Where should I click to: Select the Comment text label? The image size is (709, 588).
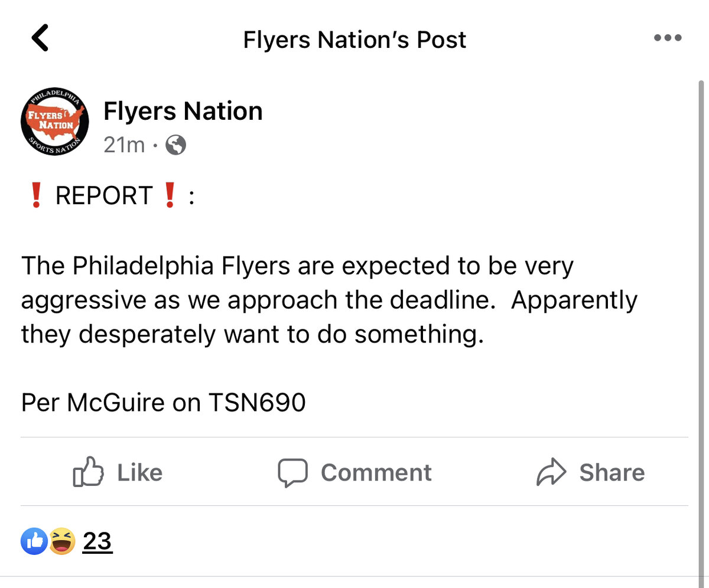pos(376,472)
